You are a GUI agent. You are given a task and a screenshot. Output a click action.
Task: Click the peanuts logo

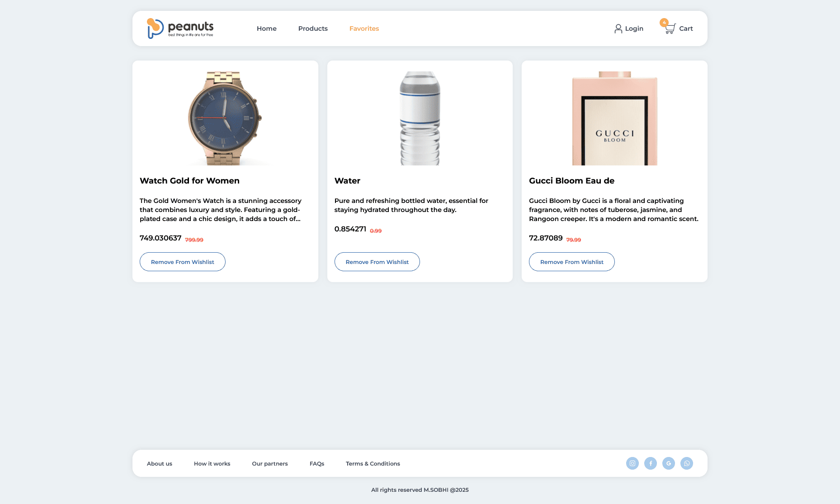pos(180,28)
